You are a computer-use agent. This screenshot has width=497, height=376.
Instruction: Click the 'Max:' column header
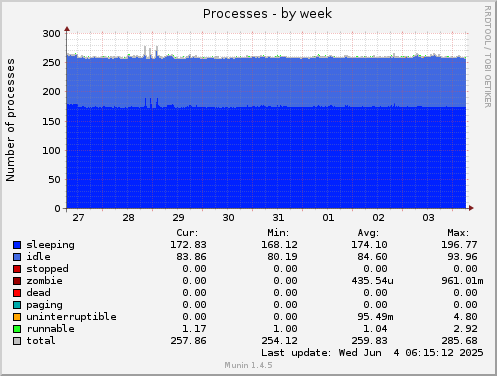pos(458,233)
